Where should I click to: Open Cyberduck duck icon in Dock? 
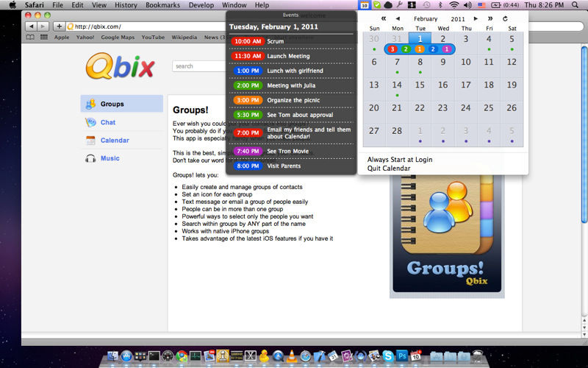pos(264,355)
